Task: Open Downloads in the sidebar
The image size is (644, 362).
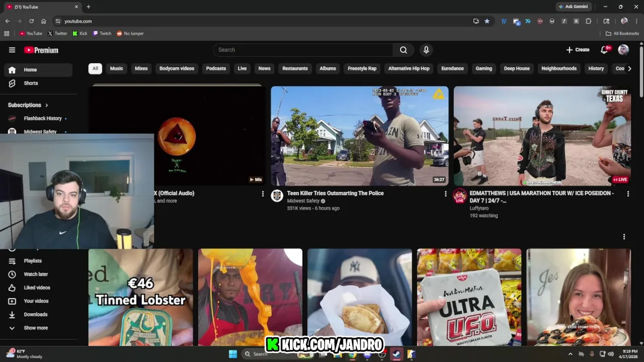Action: click(38, 314)
